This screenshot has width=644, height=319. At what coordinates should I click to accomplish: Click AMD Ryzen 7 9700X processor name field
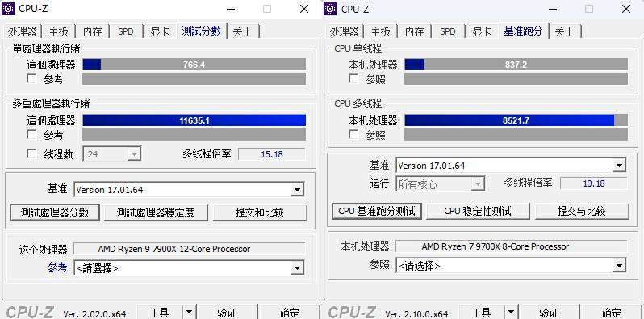point(512,246)
